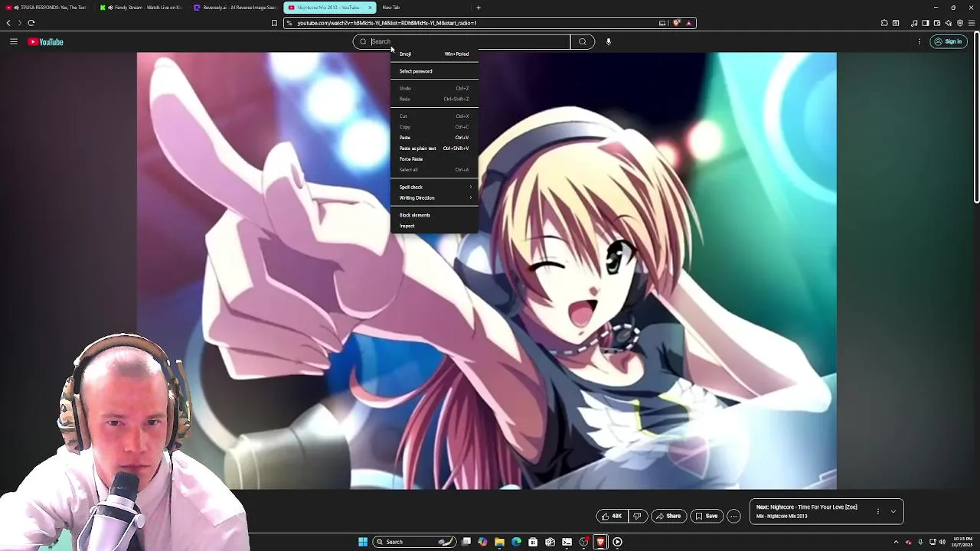Image resolution: width=980 pixels, height=551 pixels.
Task: Open File Explorer from taskbar
Action: click(x=499, y=542)
